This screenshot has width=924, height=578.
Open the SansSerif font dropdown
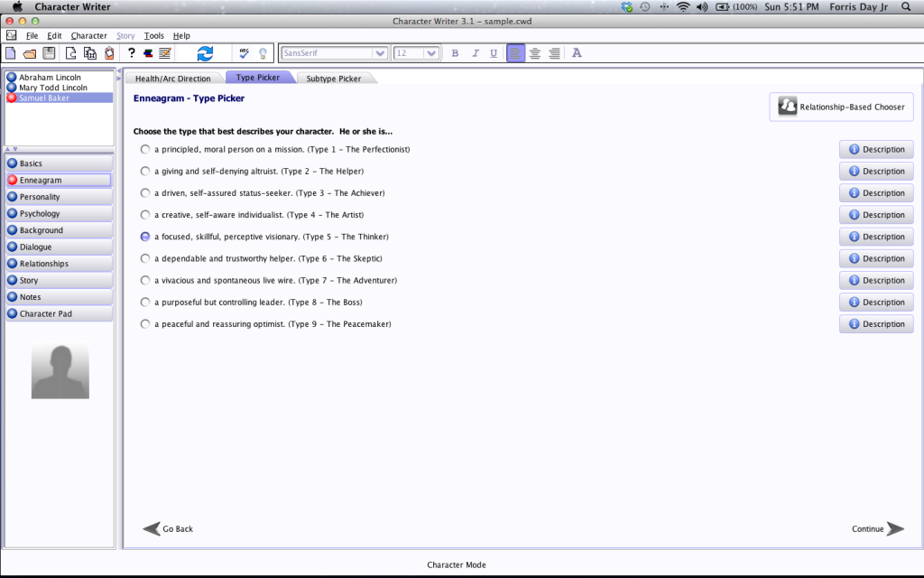tap(334, 53)
